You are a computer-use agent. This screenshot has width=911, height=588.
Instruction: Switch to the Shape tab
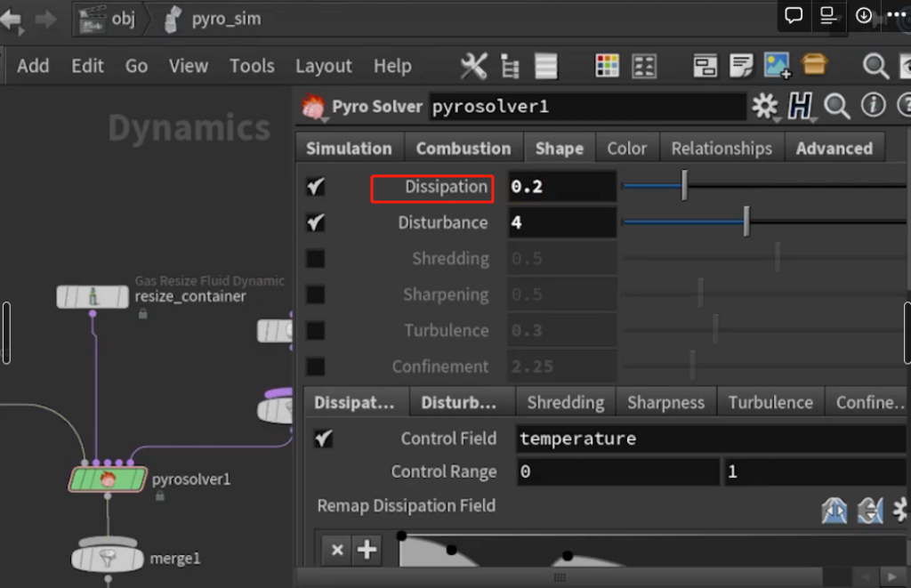click(x=560, y=149)
